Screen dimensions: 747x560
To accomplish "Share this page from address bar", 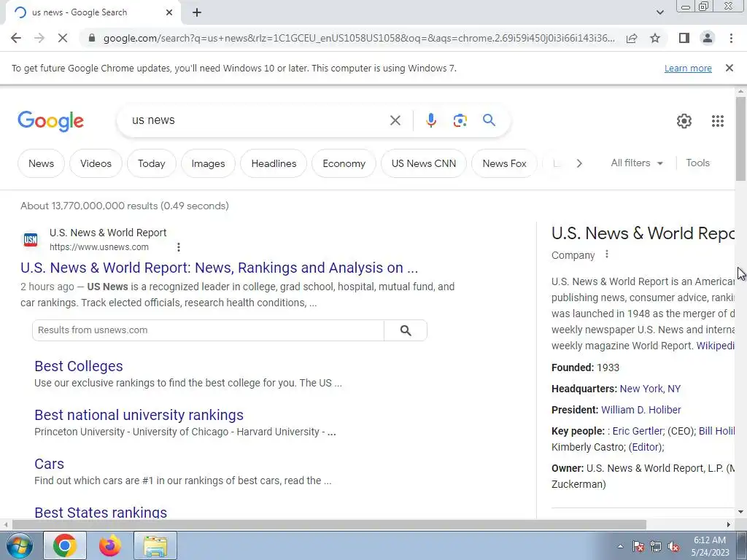I will coord(632,38).
